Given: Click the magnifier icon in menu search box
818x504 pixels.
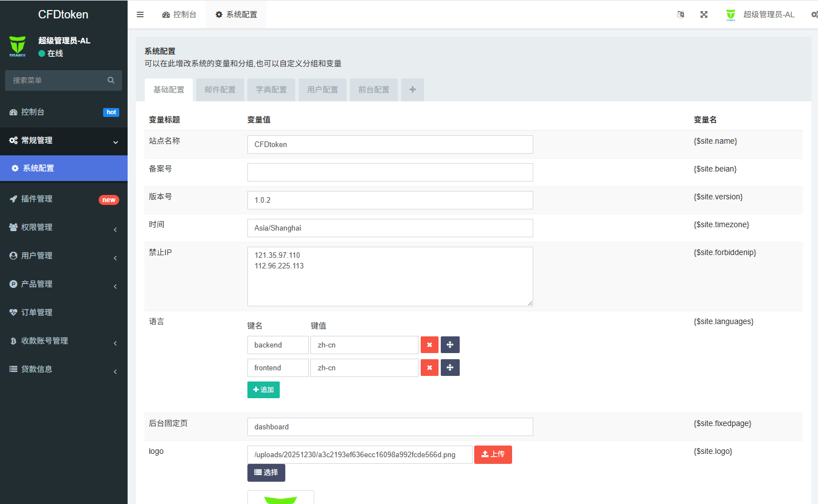Looking at the screenshot, I should [111, 80].
